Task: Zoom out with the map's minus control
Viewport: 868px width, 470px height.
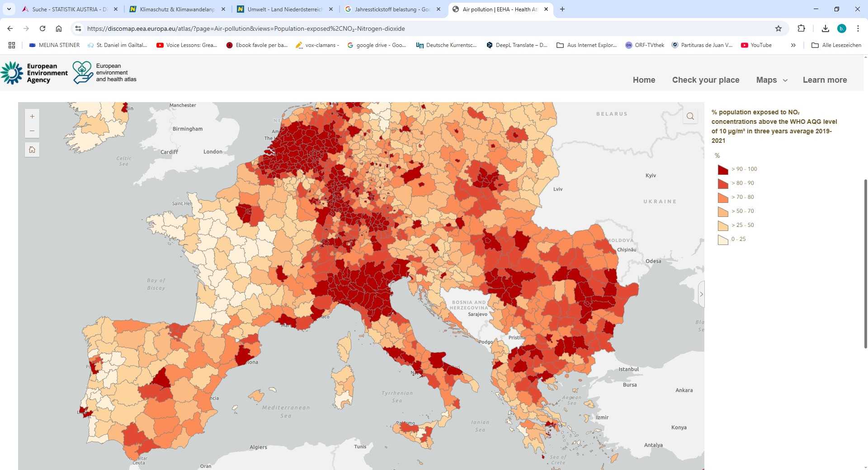Action: pyautogui.click(x=32, y=131)
